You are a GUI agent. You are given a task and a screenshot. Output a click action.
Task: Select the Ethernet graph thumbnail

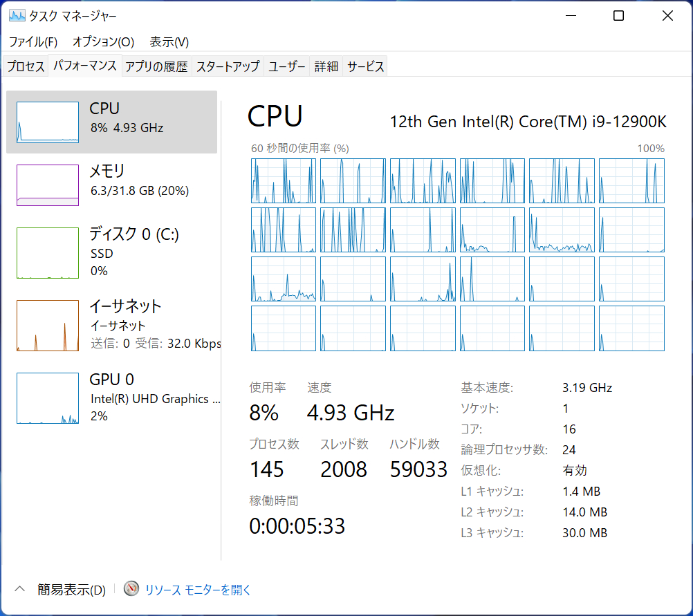click(x=48, y=325)
